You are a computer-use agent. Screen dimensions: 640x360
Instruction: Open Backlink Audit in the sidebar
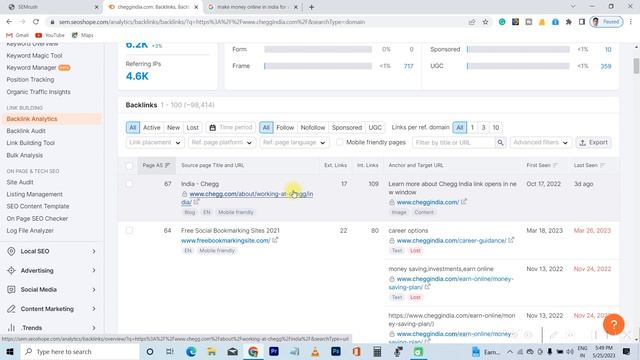coord(26,131)
